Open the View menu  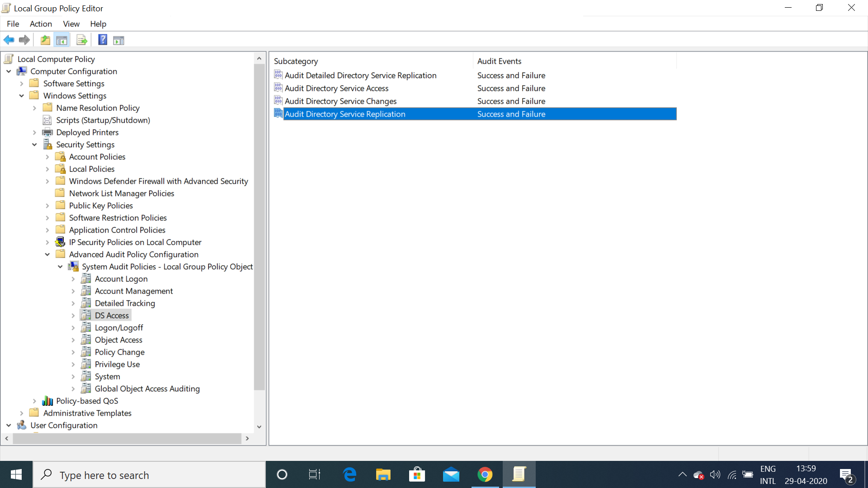coord(71,24)
